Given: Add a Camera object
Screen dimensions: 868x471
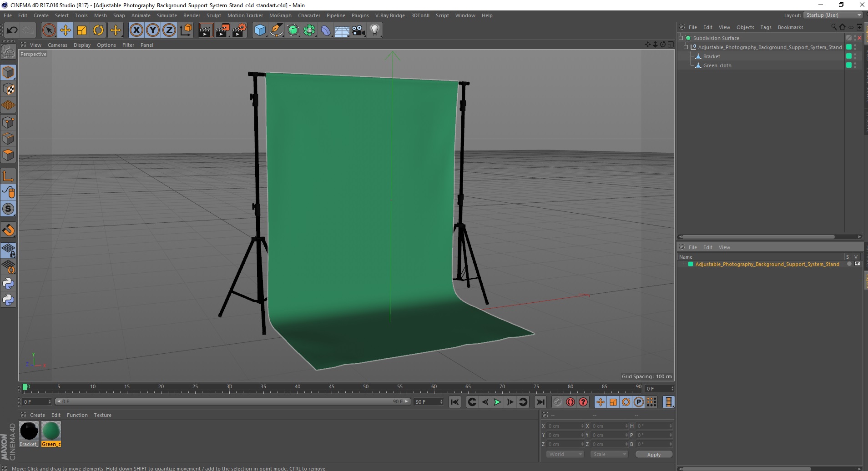Looking at the screenshot, I should tap(358, 30).
